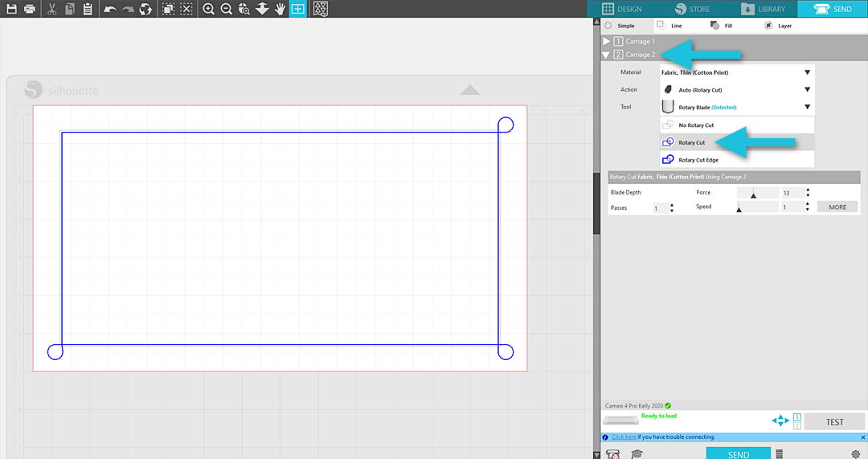
Task: Click the Cameo 4 Pro machine thumbnail
Action: point(620,420)
